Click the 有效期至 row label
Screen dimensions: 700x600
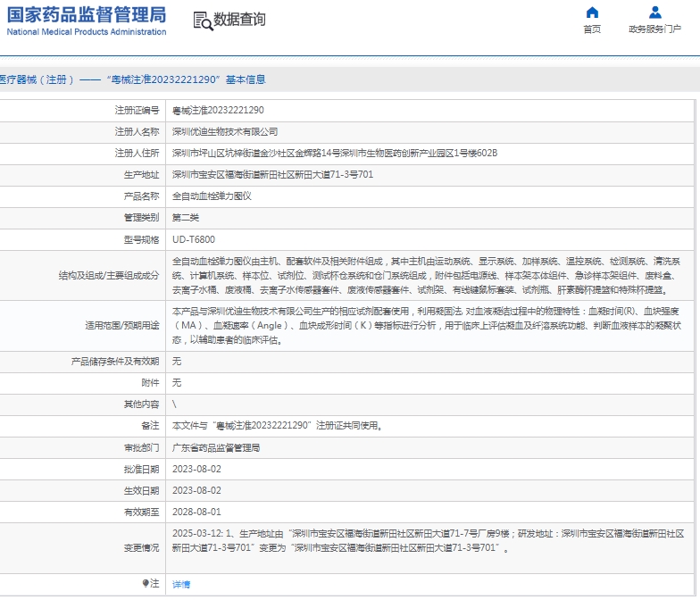[x=141, y=512]
